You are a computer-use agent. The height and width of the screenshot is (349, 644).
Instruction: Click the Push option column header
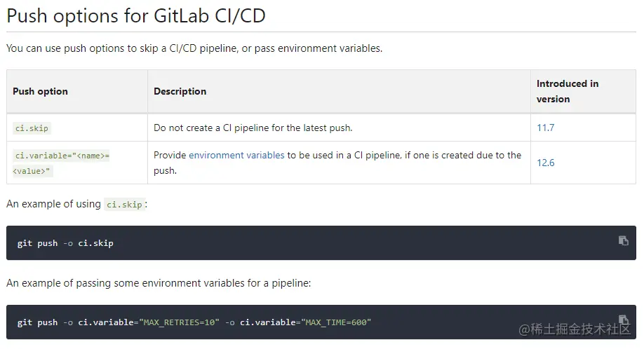[x=41, y=91]
